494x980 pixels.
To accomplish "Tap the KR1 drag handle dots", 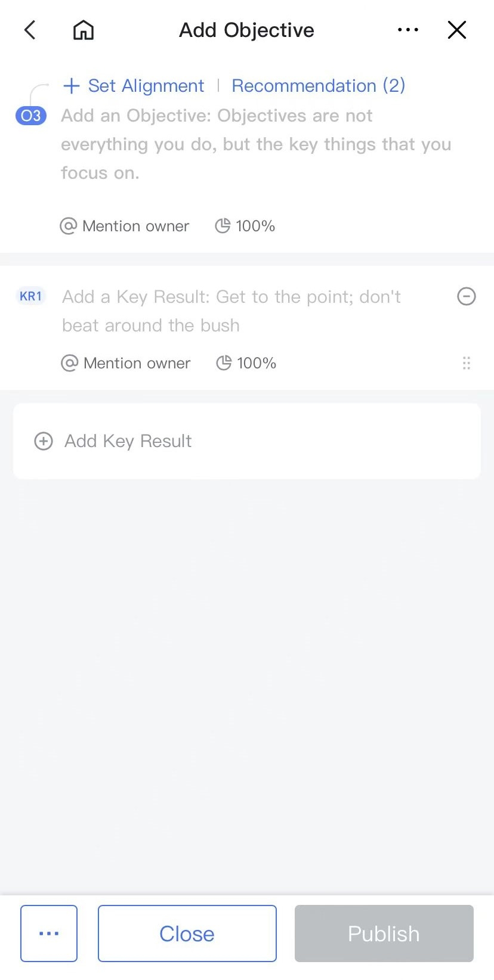I will click(x=467, y=363).
